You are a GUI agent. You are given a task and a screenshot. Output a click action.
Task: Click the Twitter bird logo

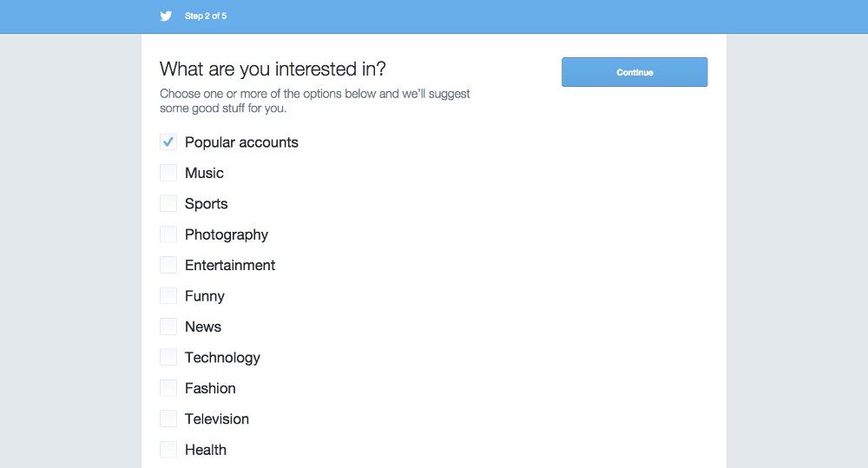point(166,16)
